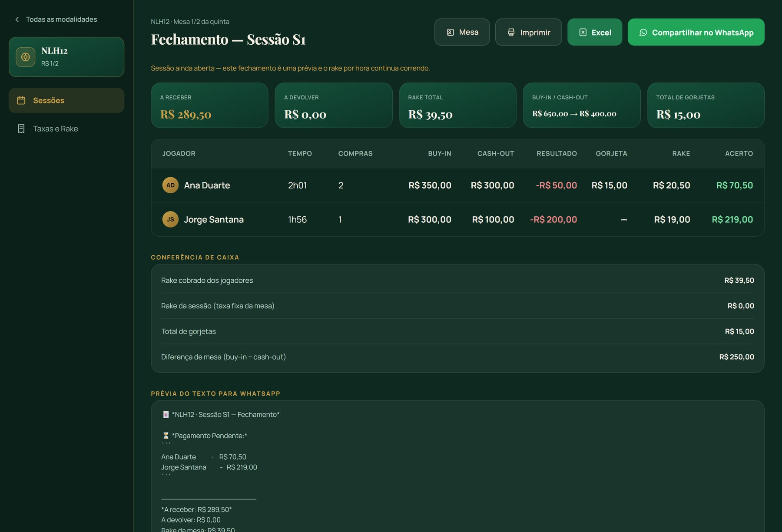Viewport: 782px width, 532px height.
Task: Click Jorge Santana's acerto R$ 219,00 in table
Action: [732, 220]
